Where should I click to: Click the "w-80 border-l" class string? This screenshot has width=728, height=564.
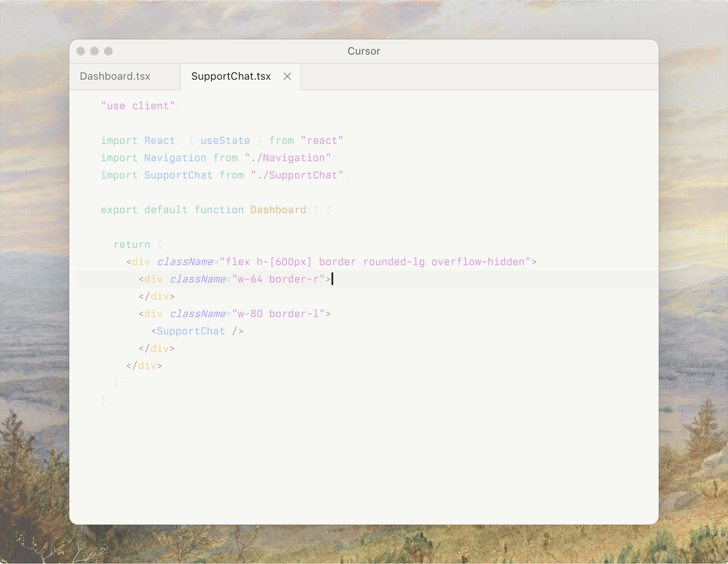[278, 314]
